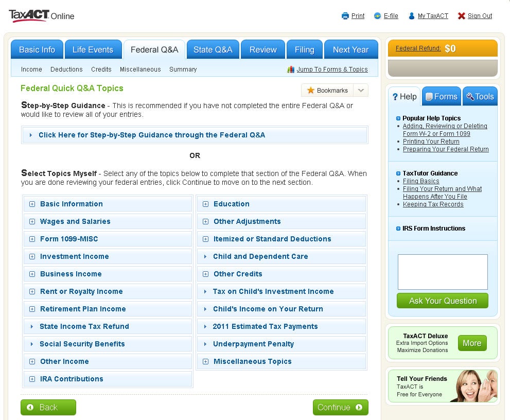Open 2011 Estimated Tax Payments topic
The image size is (510, 420).
click(x=282, y=327)
